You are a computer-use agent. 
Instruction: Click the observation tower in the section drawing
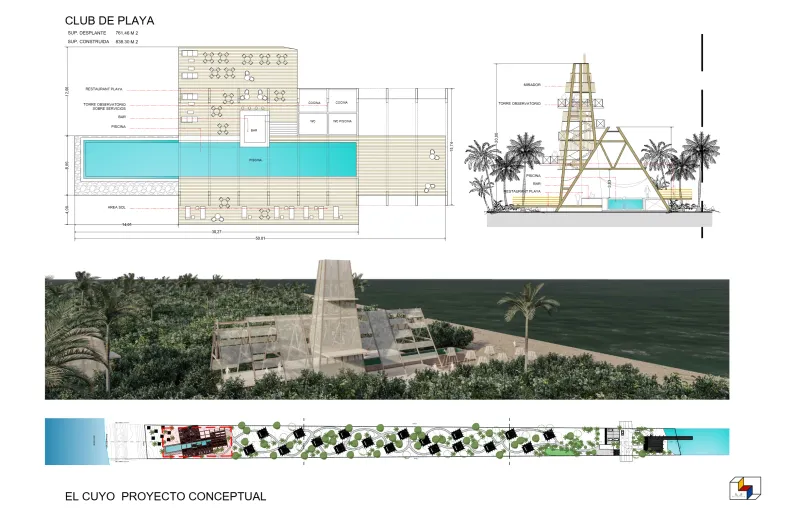point(581,130)
